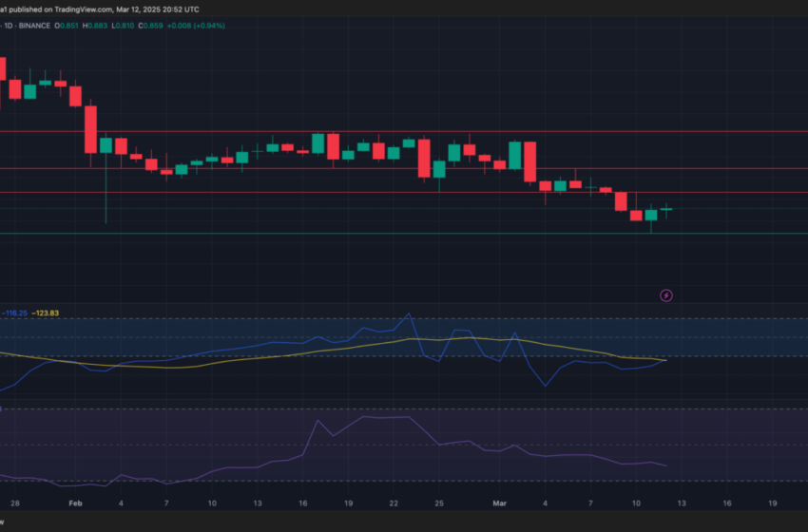Click the close value 'C0.859'
Image resolution: width=808 pixels, height=532 pixels.
(x=150, y=26)
